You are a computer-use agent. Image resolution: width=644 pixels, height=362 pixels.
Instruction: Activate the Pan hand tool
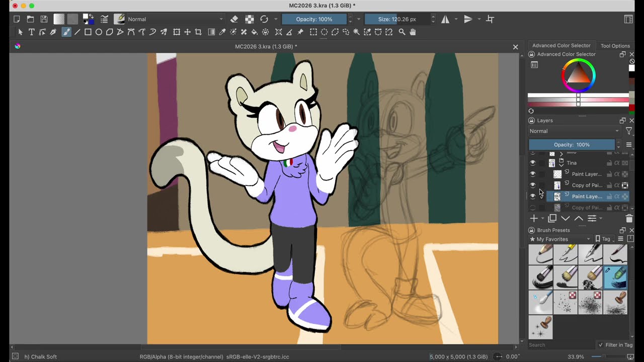pos(413,32)
